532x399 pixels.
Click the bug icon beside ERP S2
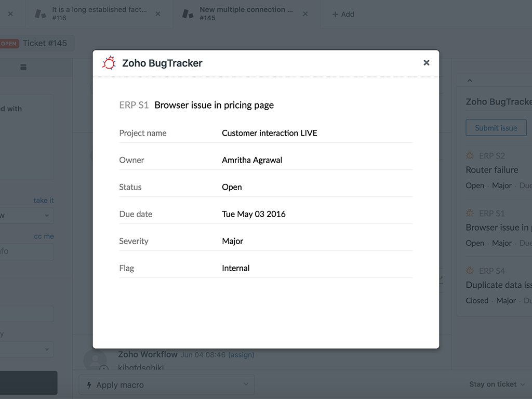click(x=470, y=155)
